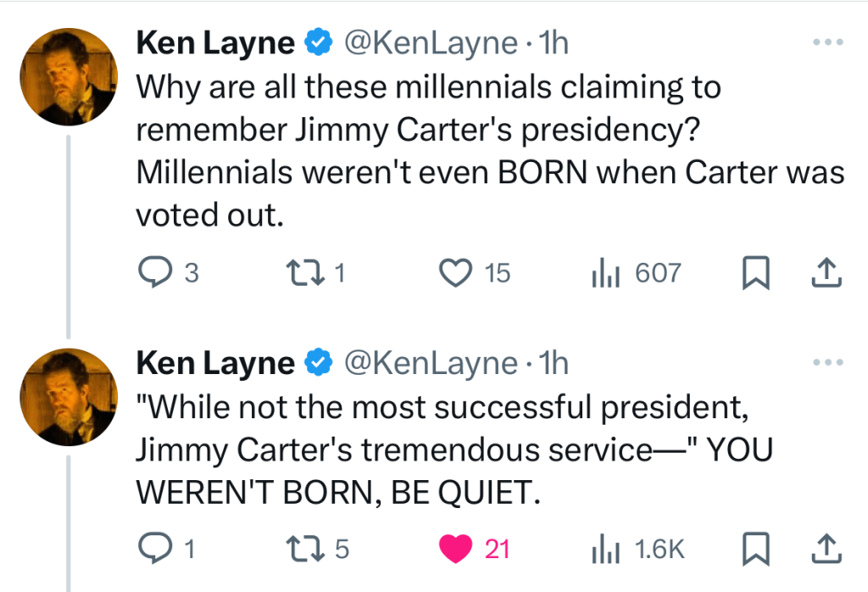Open the first tweet's 1h timestamp

554,43
